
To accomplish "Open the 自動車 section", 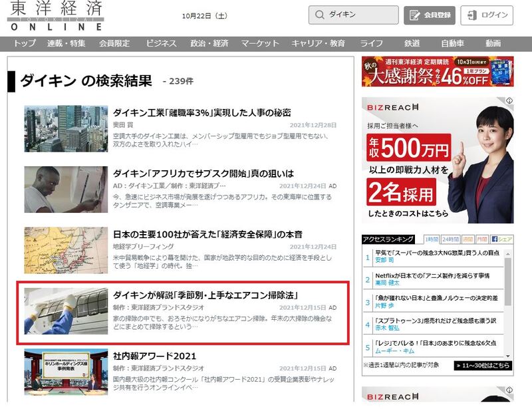I will click(x=452, y=43).
